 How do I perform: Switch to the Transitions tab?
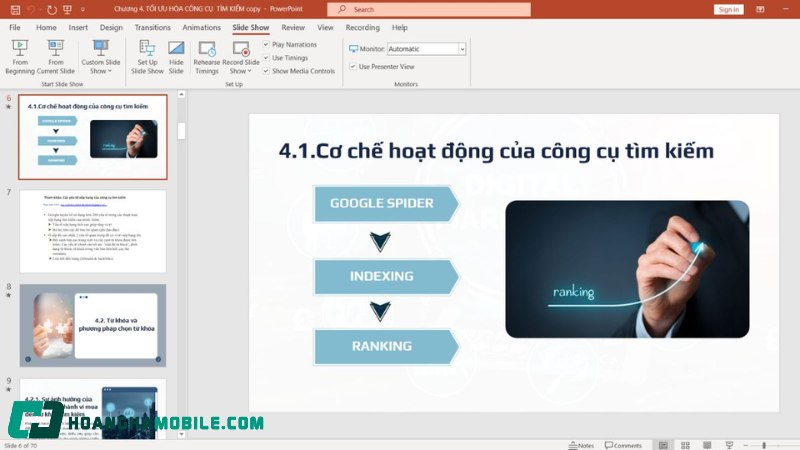point(153,28)
